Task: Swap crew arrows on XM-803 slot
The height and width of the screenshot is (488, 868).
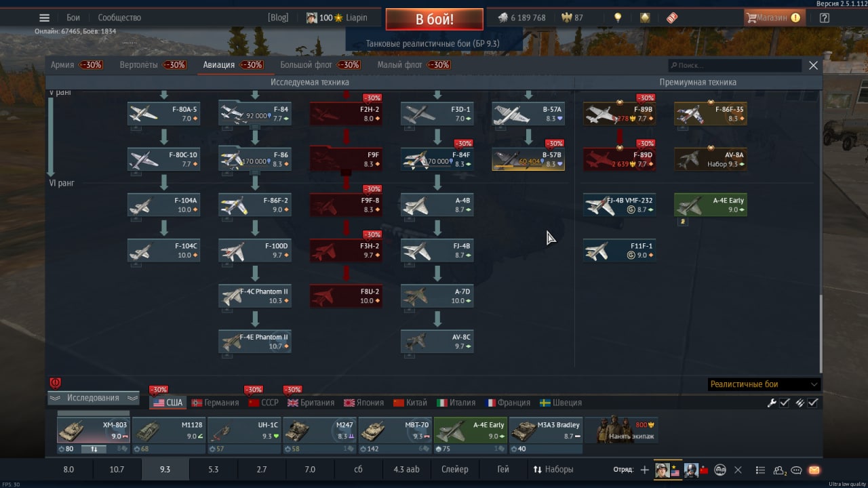Action: tap(94, 449)
